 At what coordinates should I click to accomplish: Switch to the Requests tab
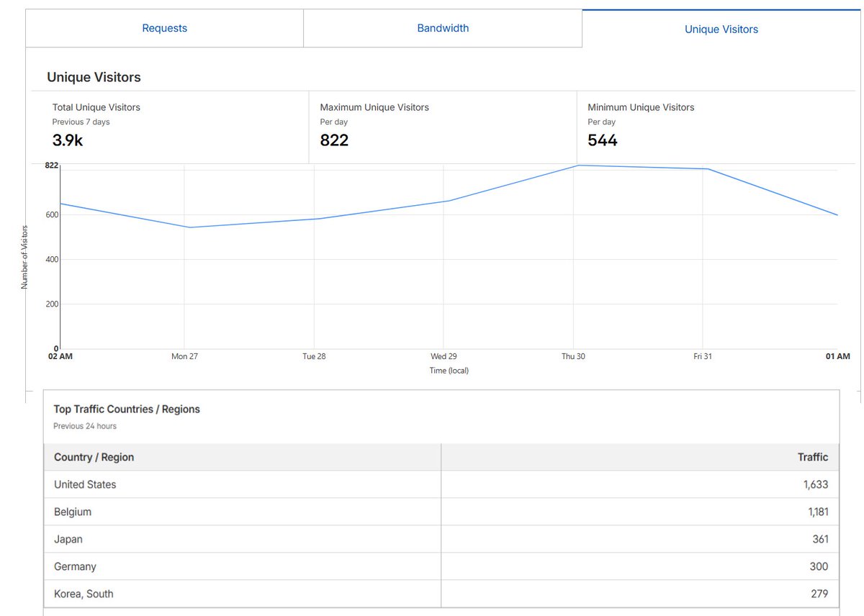[164, 28]
